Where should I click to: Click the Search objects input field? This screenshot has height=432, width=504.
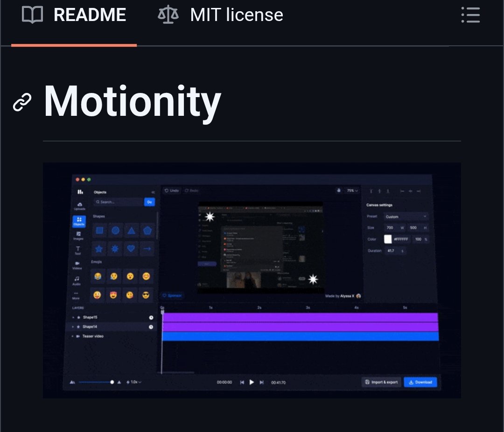pos(119,202)
